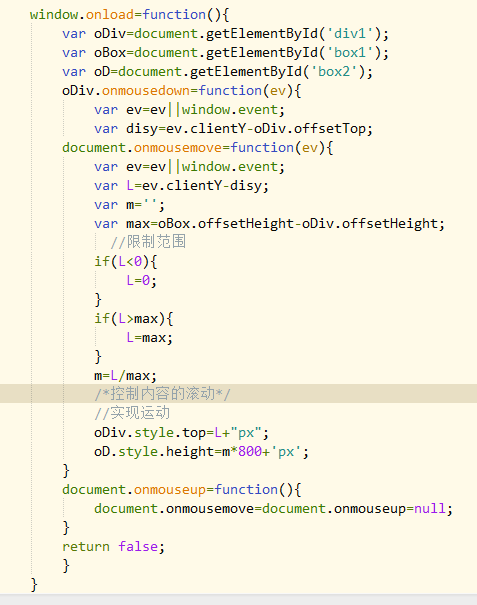Click the line declaring oD with 'box2'
Viewport: 477px width, 605px height.
point(217,71)
